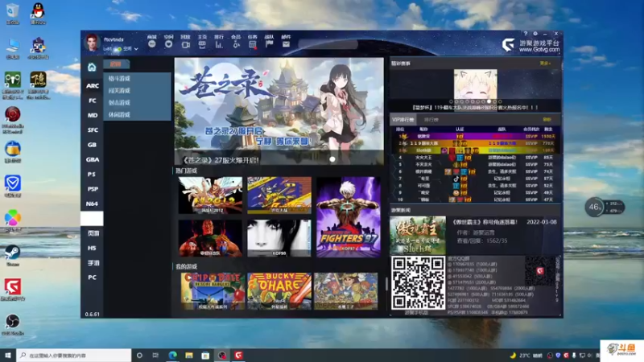Open the 空间 space heart icon
Viewport: 644px width, 362px height.
(168, 43)
